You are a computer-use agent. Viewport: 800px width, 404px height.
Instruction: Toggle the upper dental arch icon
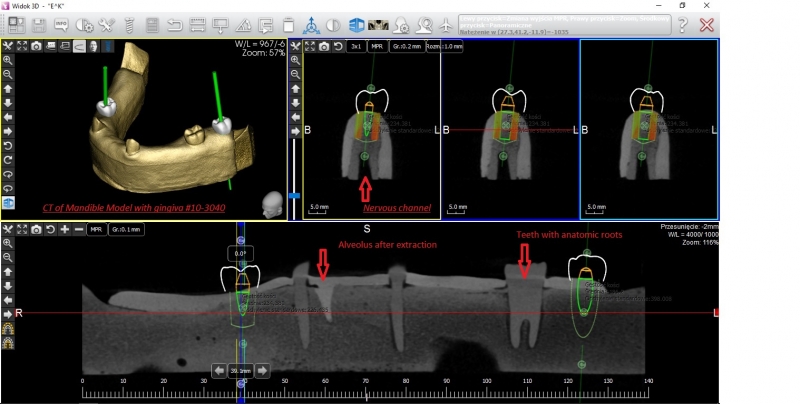coord(8,327)
